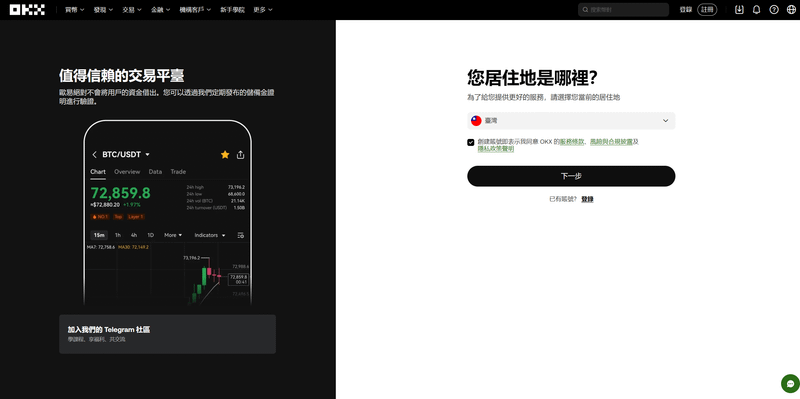Screen dimensions: 800x399
Task: Click the 登錄 link below the button
Action: coord(587,200)
